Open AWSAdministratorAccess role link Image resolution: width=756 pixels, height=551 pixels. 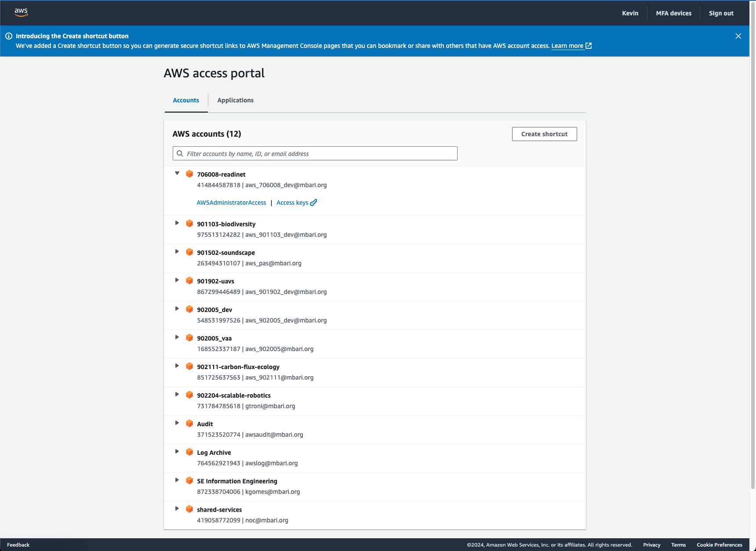click(x=231, y=203)
